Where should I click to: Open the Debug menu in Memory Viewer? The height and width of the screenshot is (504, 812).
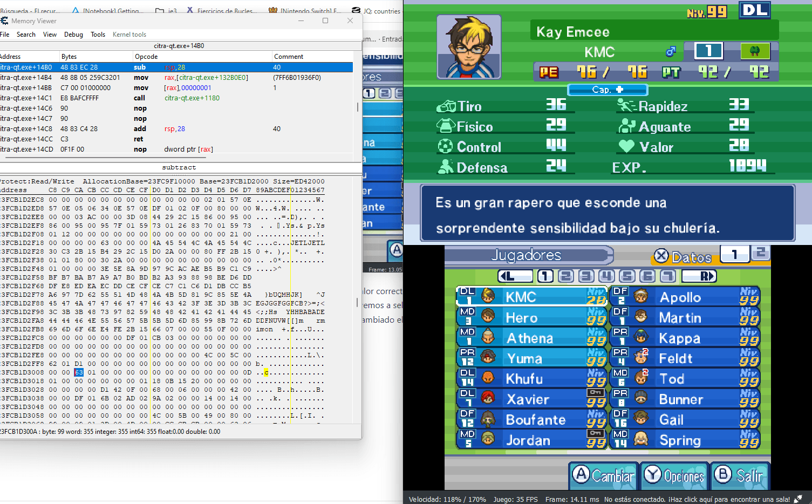[73, 35]
